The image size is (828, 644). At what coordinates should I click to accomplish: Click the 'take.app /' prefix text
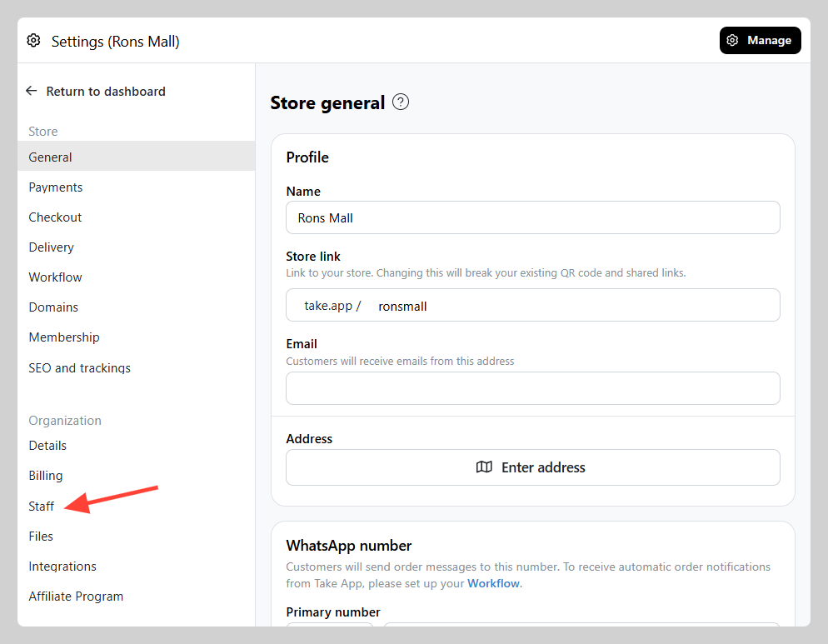[332, 306]
